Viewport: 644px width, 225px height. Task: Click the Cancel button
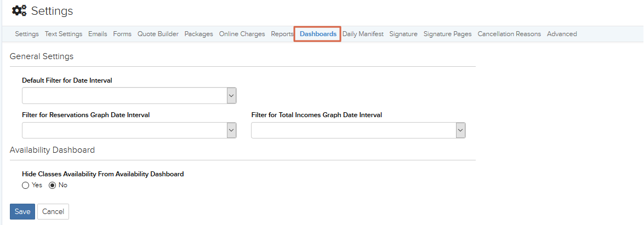53,211
